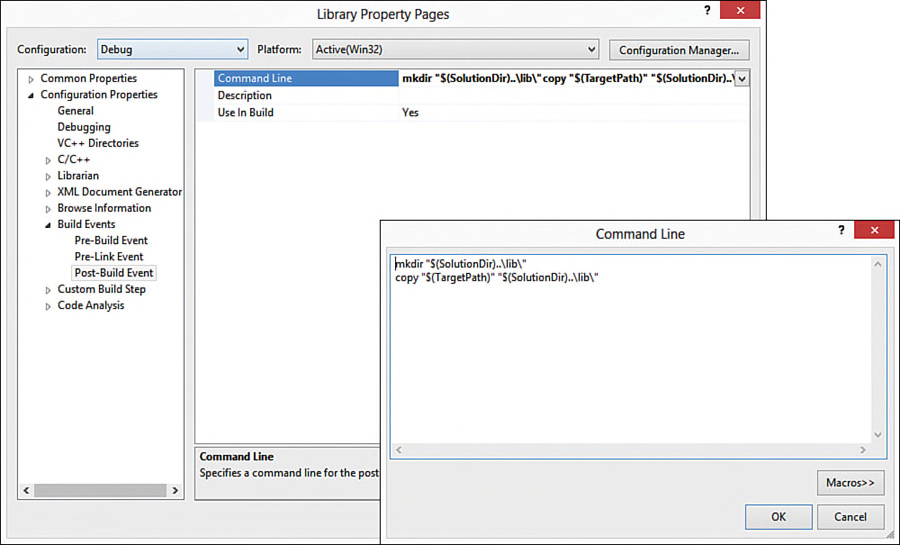900x545 pixels.
Task: Select the Configuration Properties tree label
Action: [x=99, y=94]
